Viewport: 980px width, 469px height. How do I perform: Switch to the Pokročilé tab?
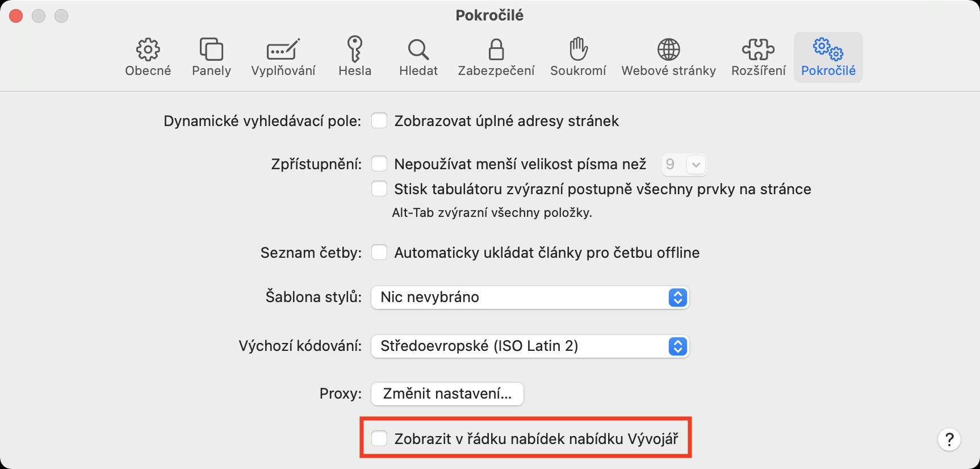pyautogui.click(x=828, y=57)
